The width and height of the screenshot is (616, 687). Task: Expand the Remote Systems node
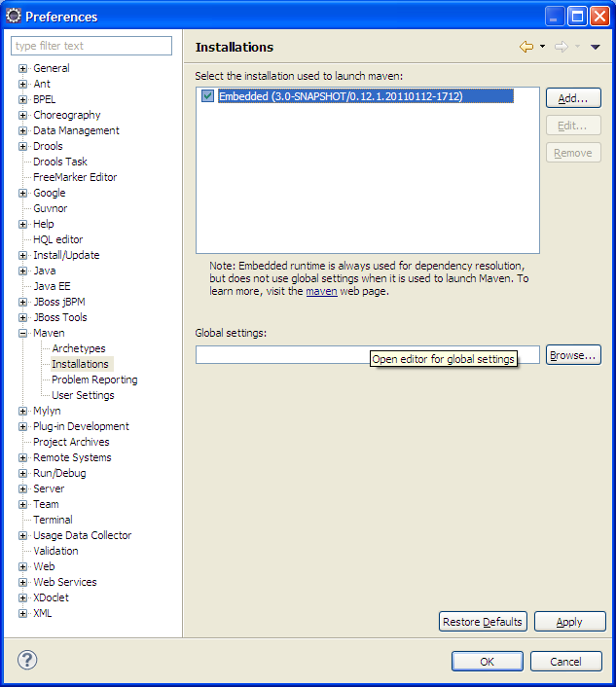click(22, 457)
